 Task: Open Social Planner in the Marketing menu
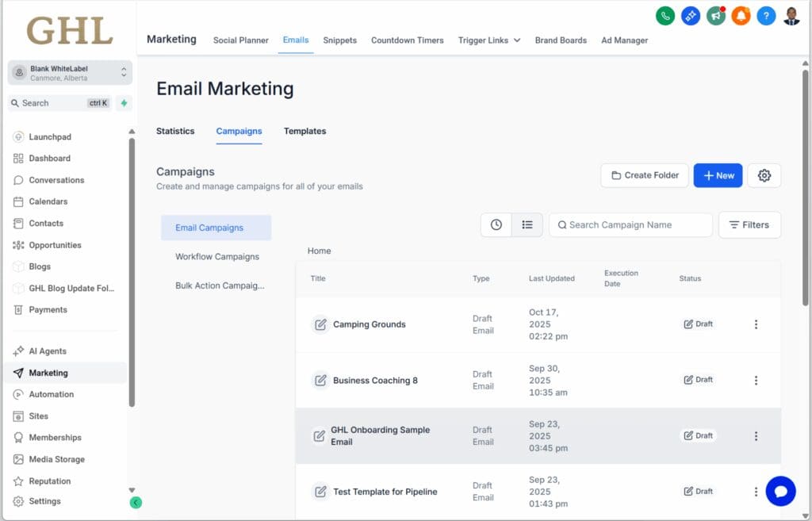click(240, 40)
